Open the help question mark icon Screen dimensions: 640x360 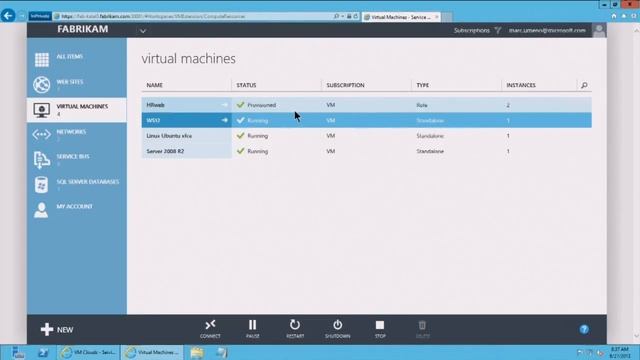tap(584, 329)
